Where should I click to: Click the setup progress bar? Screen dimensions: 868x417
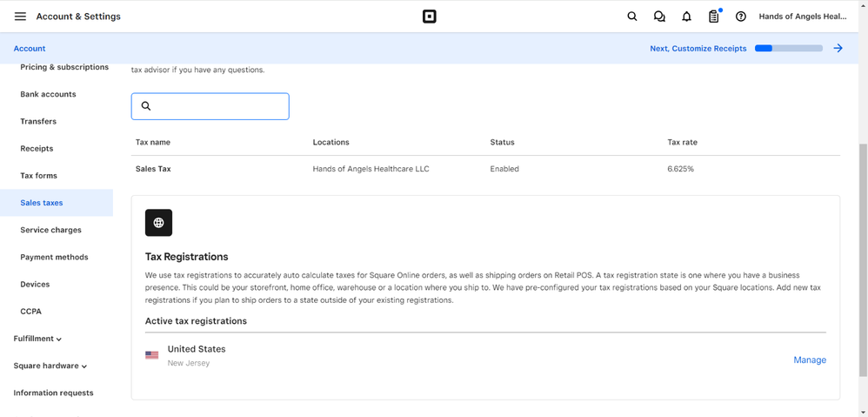point(788,49)
